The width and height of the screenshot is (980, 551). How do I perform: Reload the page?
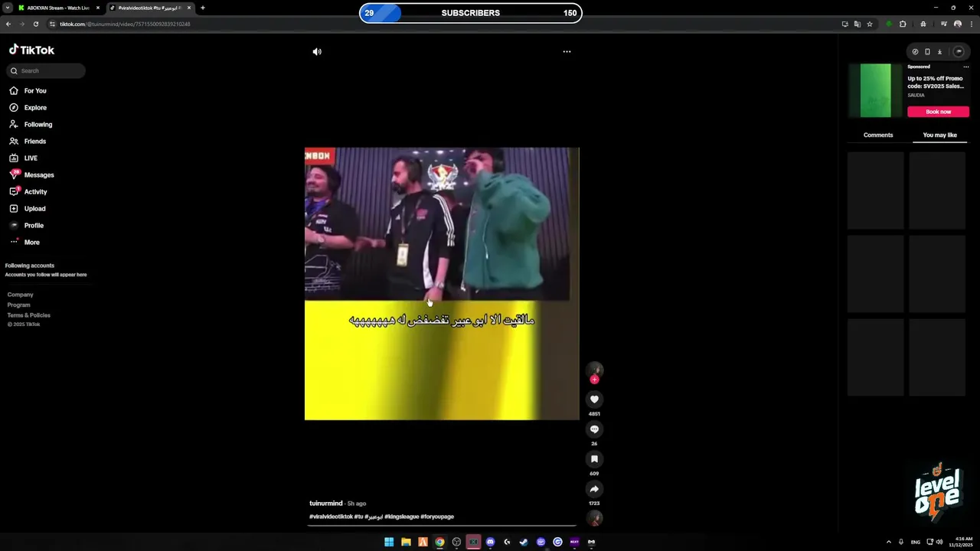(x=36, y=24)
